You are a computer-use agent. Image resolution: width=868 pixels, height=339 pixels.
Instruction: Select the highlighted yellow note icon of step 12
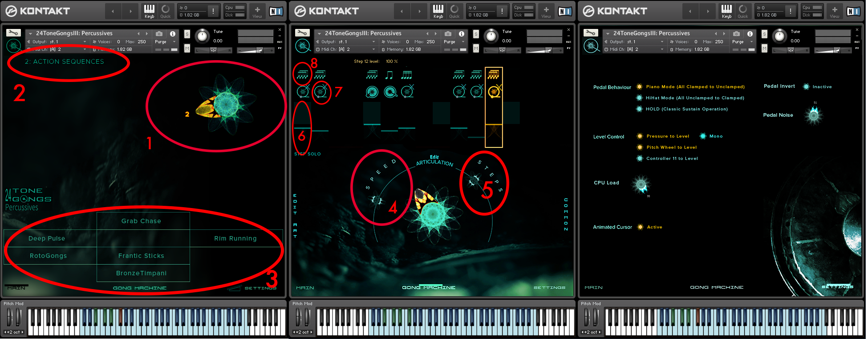493,75
